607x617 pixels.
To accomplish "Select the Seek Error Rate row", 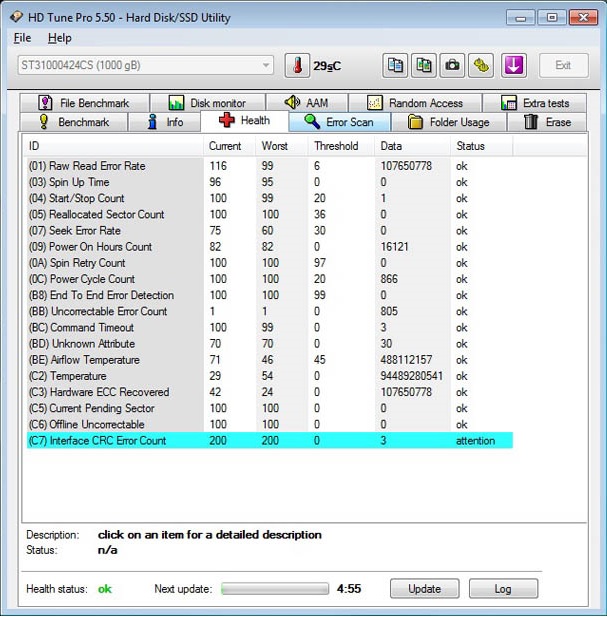I will [x=270, y=231].
